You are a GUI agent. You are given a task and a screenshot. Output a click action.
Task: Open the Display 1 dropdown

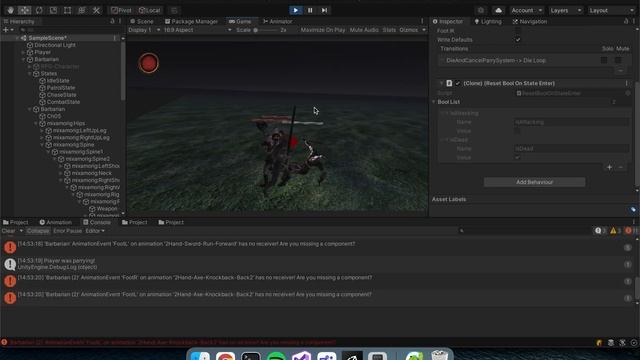pyautogui.click(x=144, y=30)
